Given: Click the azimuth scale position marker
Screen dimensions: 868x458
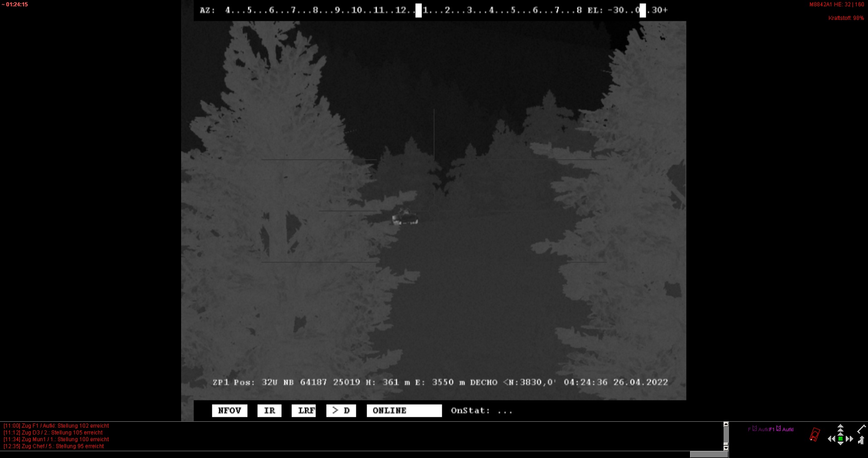Looking at the screenshot, I should point(418,10).
